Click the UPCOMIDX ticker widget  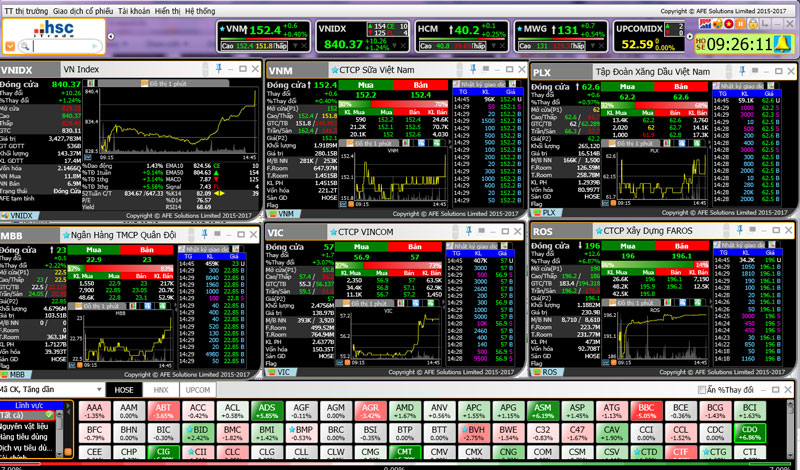(649, 37)
